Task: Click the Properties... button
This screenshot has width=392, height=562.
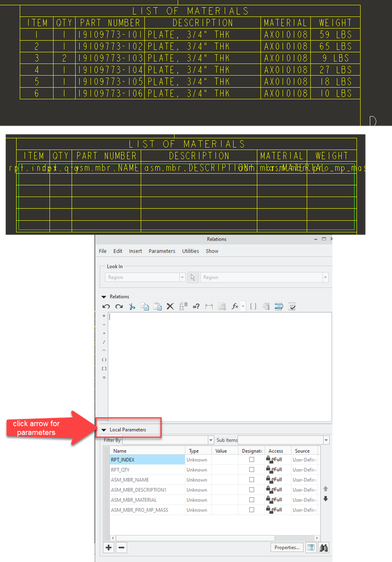Action: tap(287, 547)
